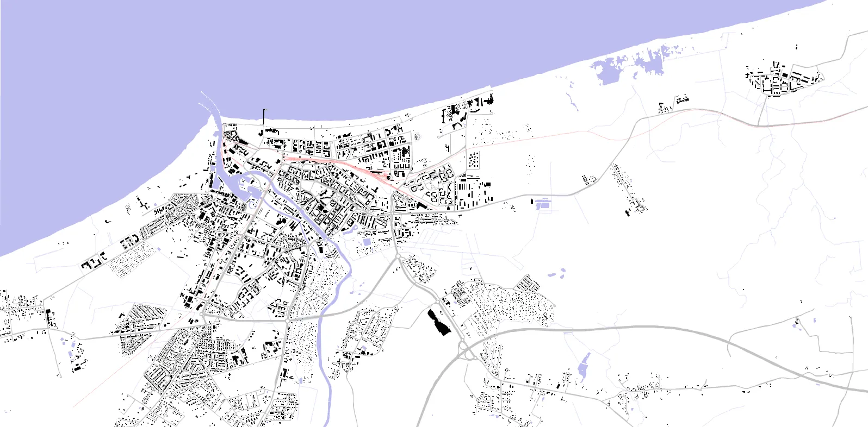Click the large black building near highway interchange
This screenshot has height=427, width=868.
[x=439, y=323]
